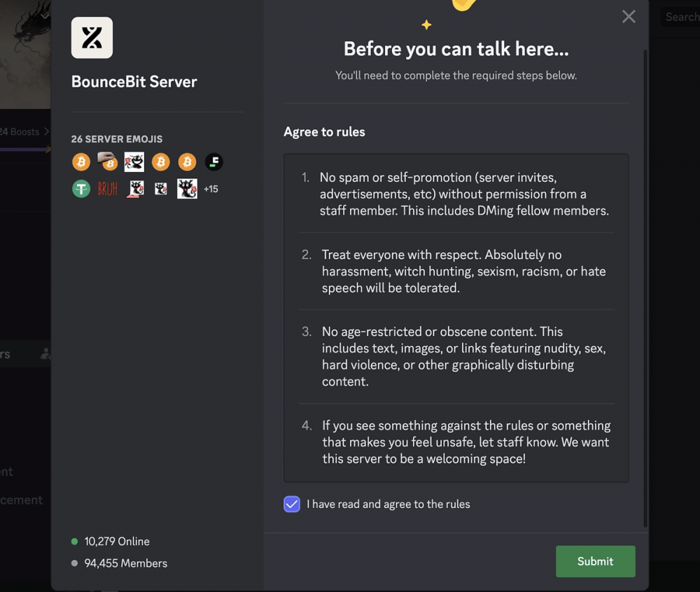Image resolution: width=700 pixels, height=592 pixels.
Task: Close the rules dialog with X
Action: [x=629, y=17]
